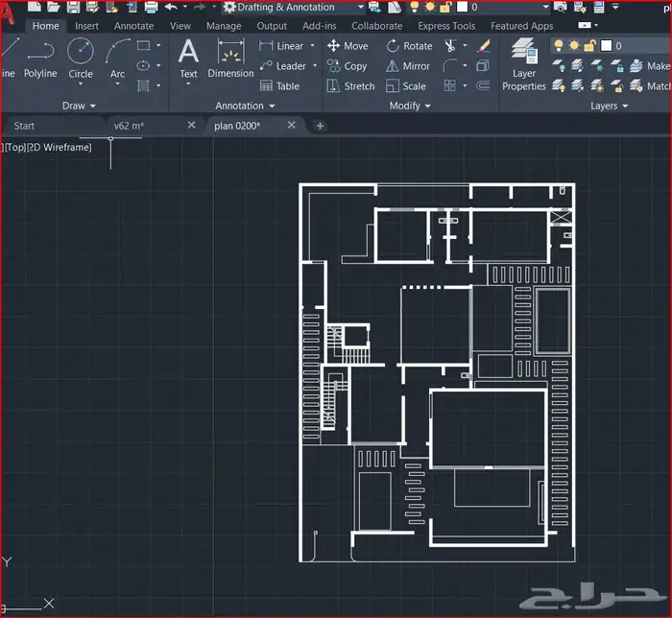Switch to the Express Tools ribbon tab

446,26
